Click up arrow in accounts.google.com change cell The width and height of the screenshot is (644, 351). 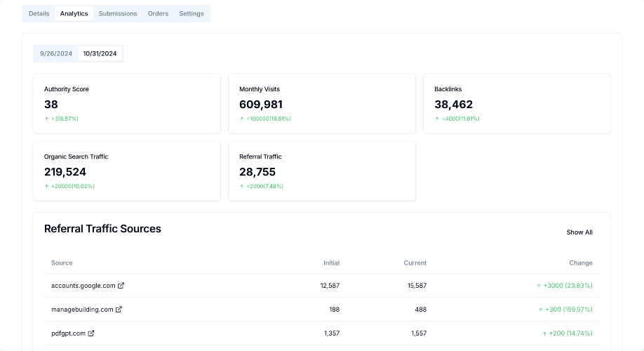[539, 286]
